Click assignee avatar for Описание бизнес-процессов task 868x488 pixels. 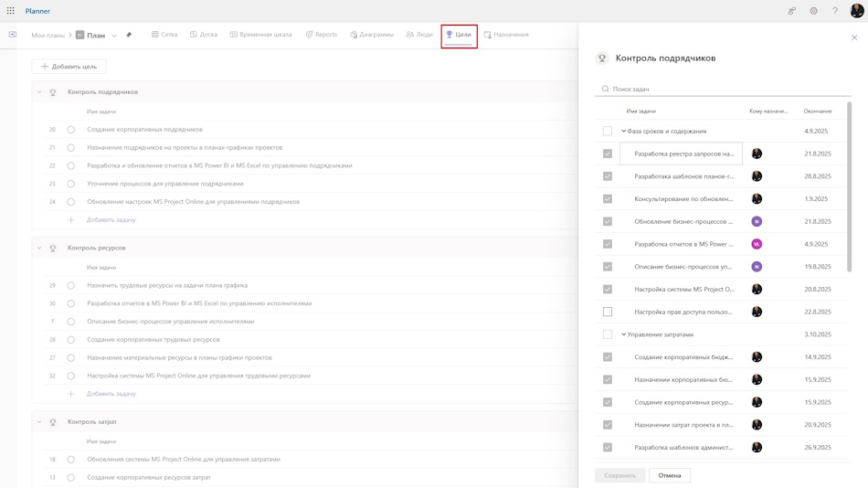click(757, 267)
